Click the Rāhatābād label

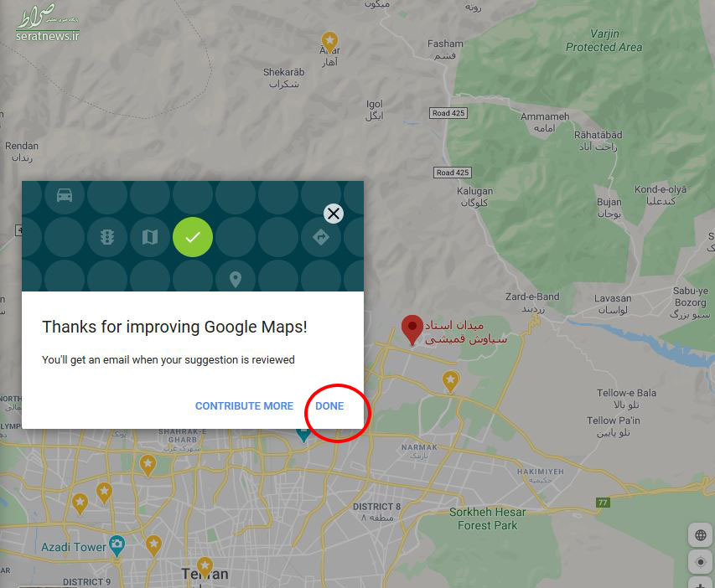(x=598, y=141)
